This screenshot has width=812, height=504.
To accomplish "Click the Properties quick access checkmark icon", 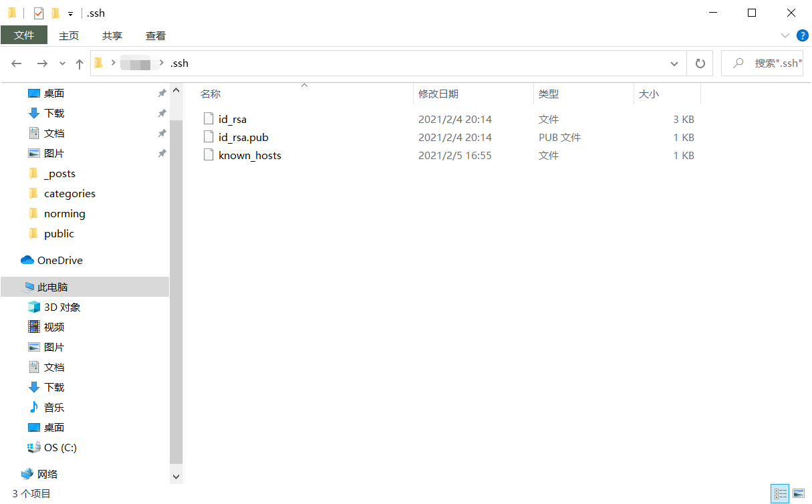I will click(39, 13).
